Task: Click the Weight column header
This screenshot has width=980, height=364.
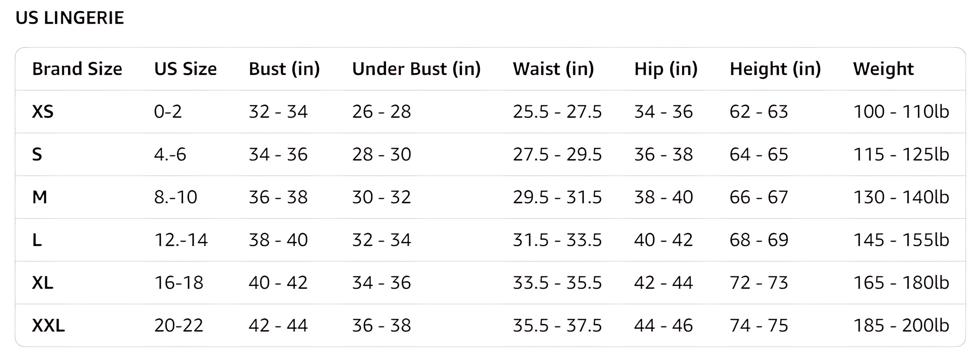Action: [x=883, y=69]
